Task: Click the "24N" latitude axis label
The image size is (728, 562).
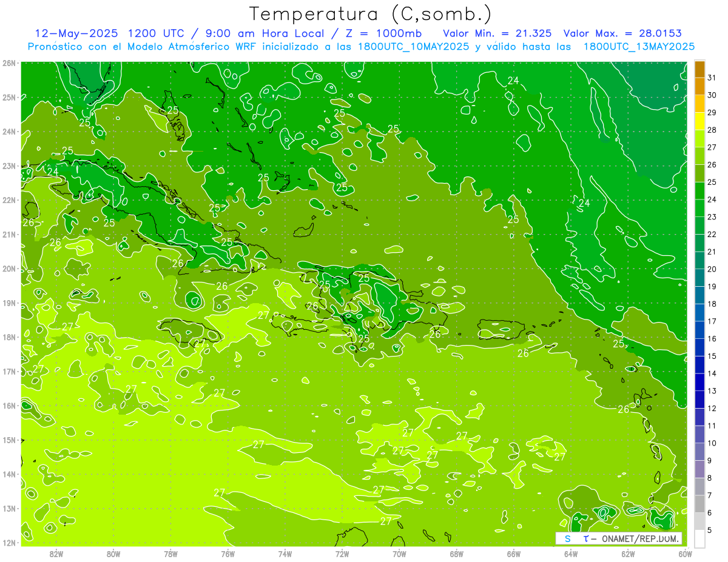Action: 8,132
